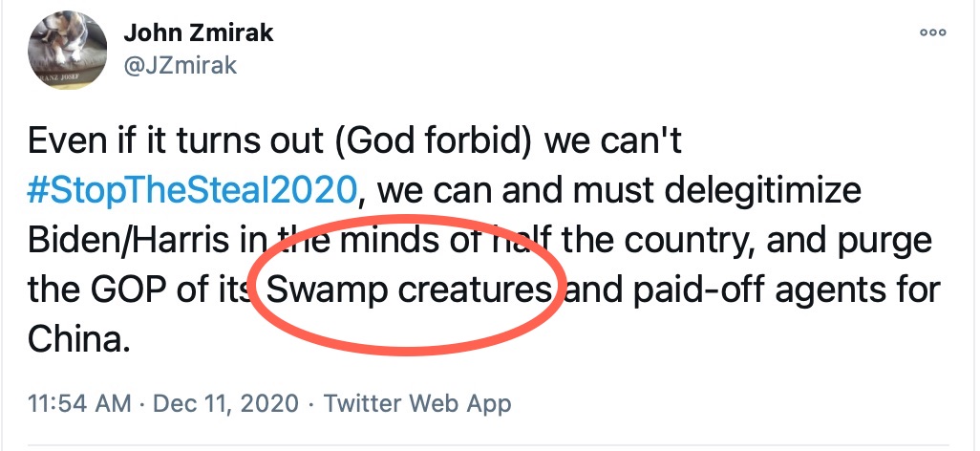Open the more options menu on the tweet

click(x=932, y=32)
